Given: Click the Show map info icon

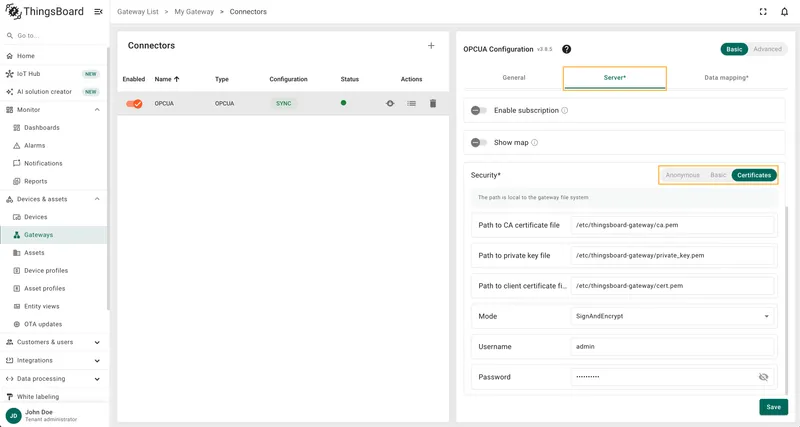Looking at the screenshot, I should (x=534, y=142).
